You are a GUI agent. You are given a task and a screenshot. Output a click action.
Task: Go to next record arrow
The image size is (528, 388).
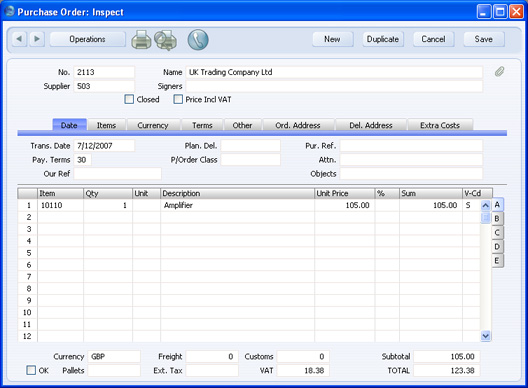coord(37,39)
